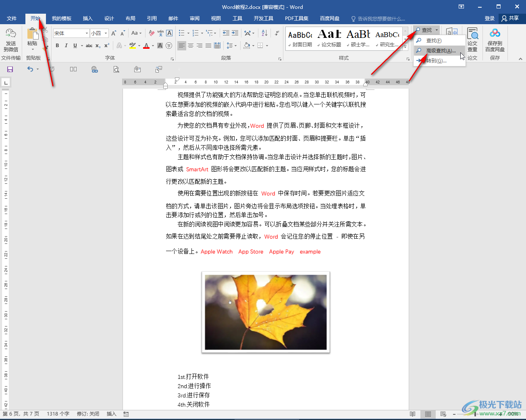526x420 pixels.
Task: Click the Paste clipboard icon
Action: (x=32, y=34)
